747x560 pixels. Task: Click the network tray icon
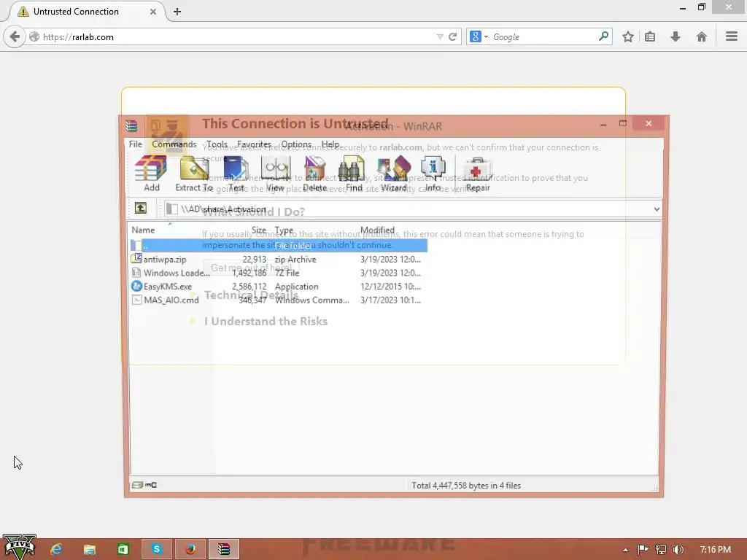[x=661, y=550]
